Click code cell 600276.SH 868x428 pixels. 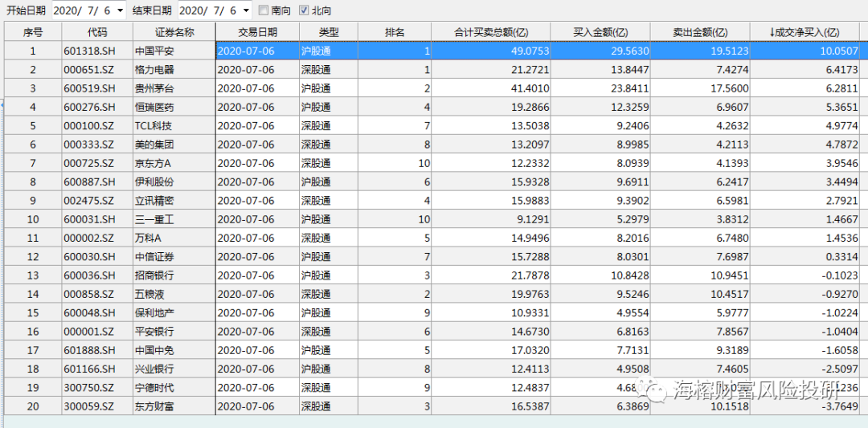click(97, 108)
